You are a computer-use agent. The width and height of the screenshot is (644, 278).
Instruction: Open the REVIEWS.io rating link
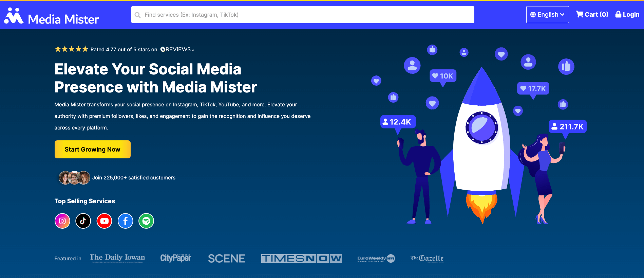tap(177, 49)
